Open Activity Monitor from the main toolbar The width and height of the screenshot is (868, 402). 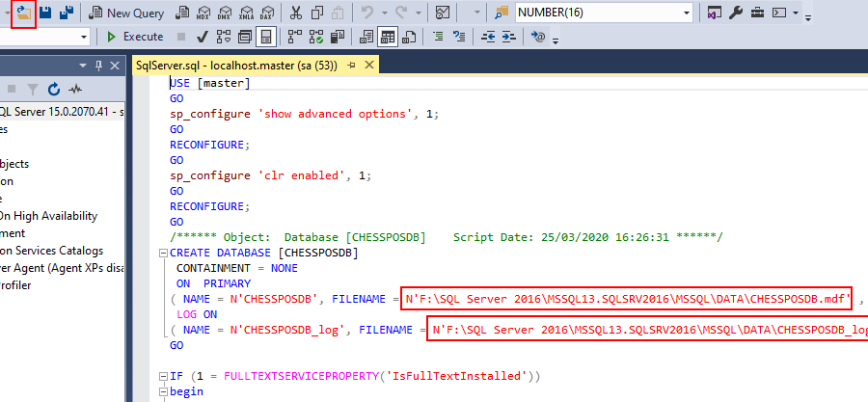(443, 13)
